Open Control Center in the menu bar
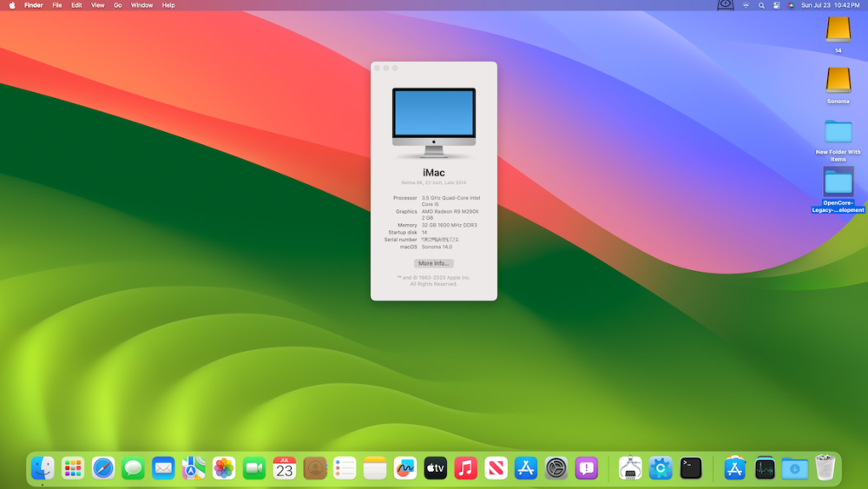This screenshot has width=868, height=489. tap(776, 5)
